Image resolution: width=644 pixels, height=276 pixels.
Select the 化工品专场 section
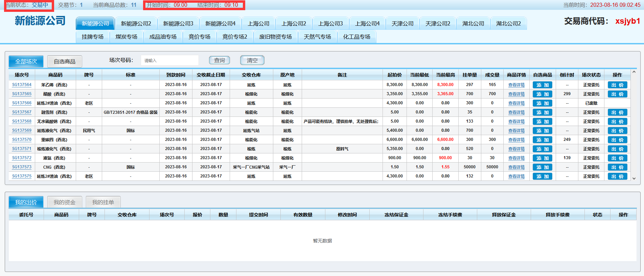point(357,37)
